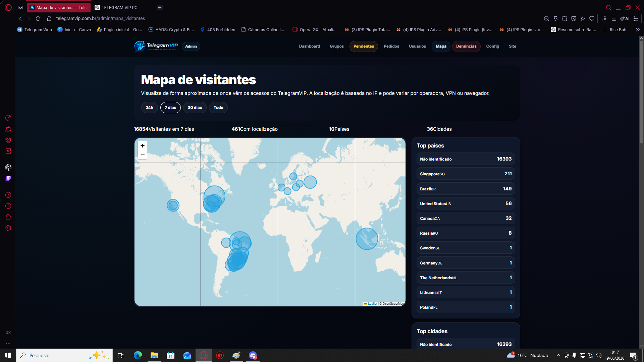Viewport: 644px width, 362px height.
Task: Open Easy Setup sliders icon
Action: click(636, 18)
